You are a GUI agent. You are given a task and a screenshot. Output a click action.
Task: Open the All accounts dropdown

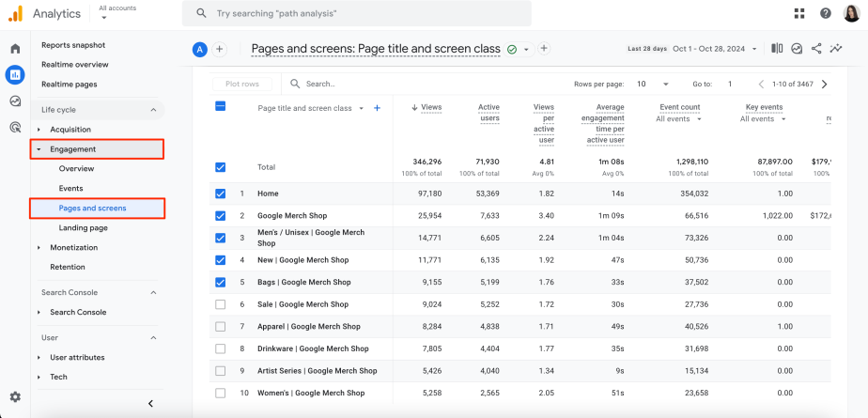tap(117, 13)
